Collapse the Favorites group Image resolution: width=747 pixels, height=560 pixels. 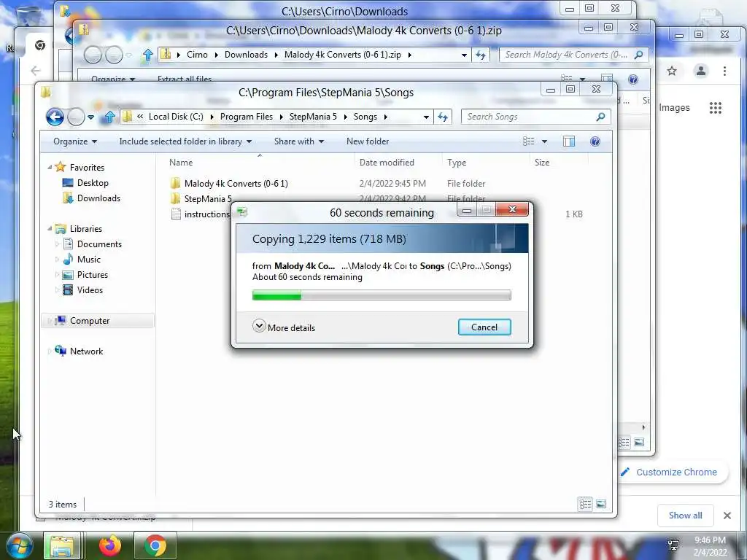50,167
